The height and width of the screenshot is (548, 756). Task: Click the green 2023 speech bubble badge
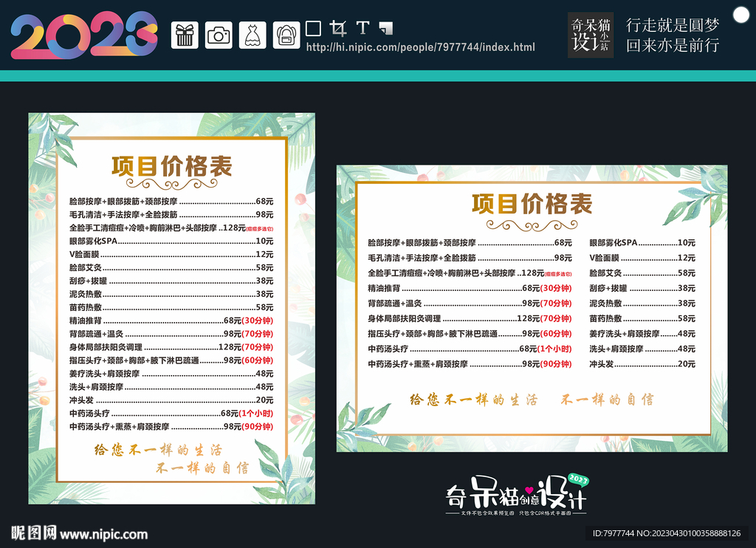point(578,479)
